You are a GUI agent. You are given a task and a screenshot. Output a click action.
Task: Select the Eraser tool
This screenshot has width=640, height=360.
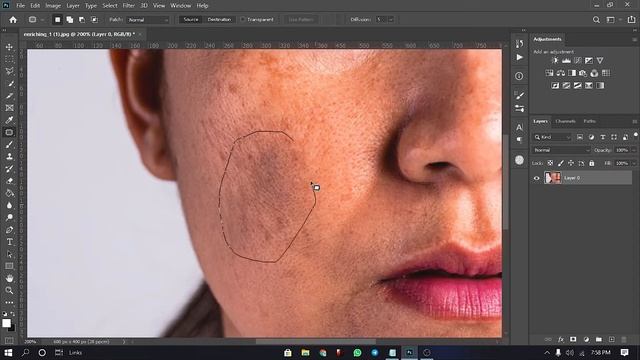click(9, 181)
